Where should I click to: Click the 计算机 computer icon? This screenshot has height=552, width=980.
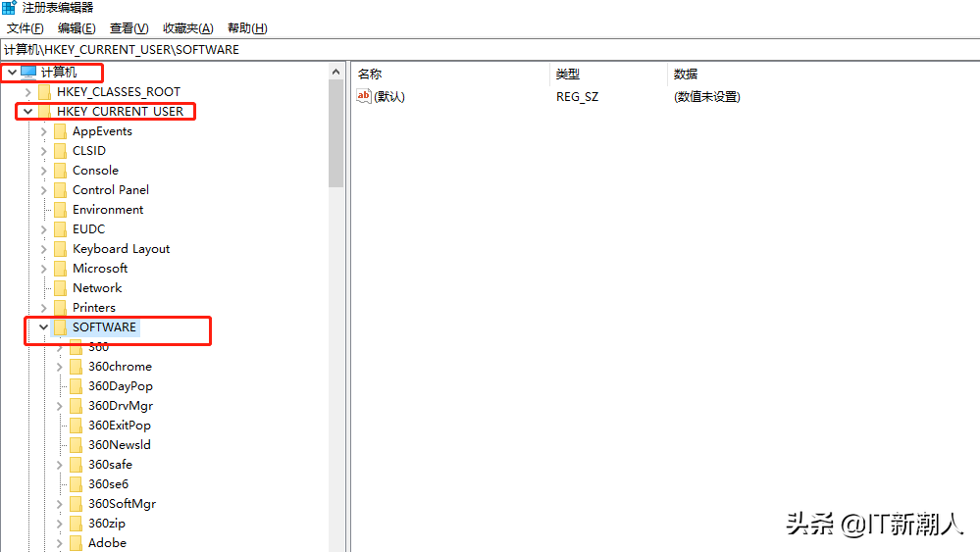click(28, 73)
